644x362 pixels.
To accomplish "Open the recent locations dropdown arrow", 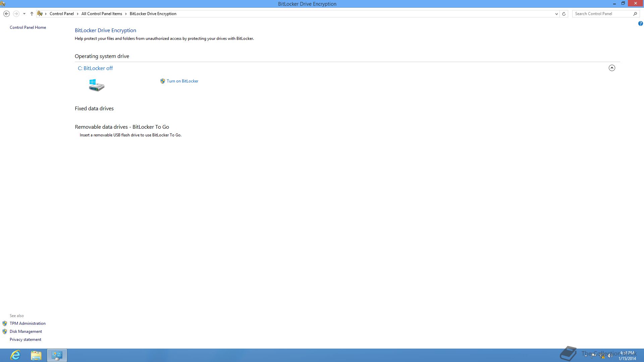I will coord(24,14).
